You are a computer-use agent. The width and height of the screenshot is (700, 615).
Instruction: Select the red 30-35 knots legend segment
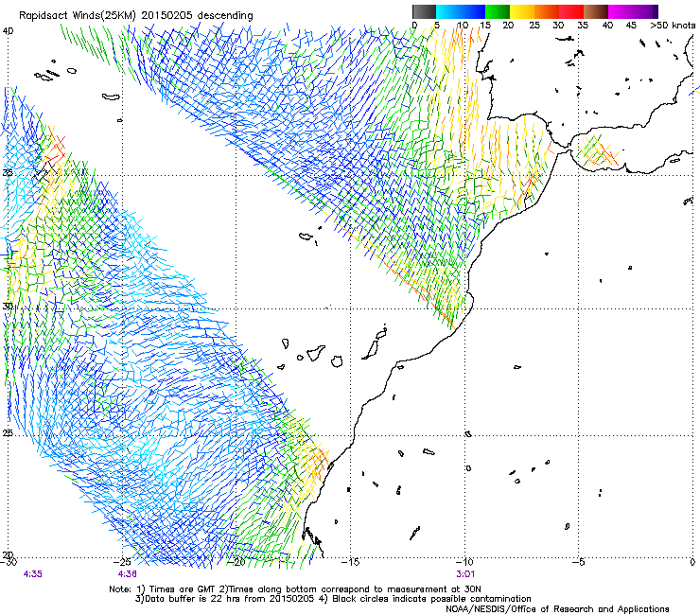click(571, 11)
